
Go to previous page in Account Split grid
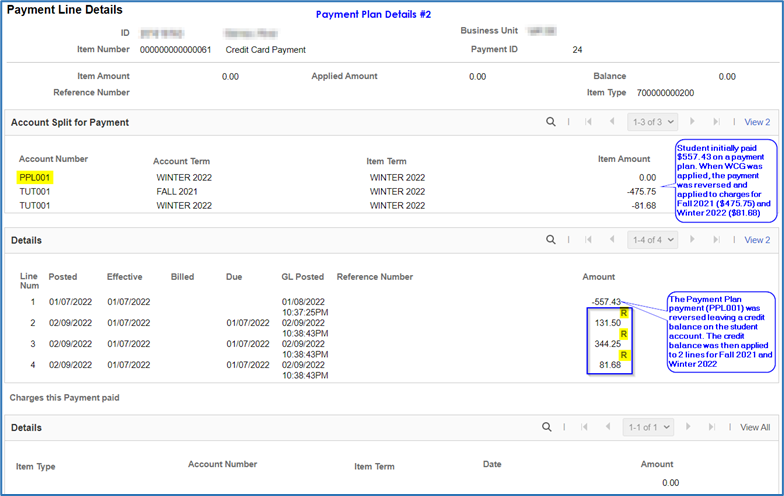pyautogui.click(x=612, y=122)
